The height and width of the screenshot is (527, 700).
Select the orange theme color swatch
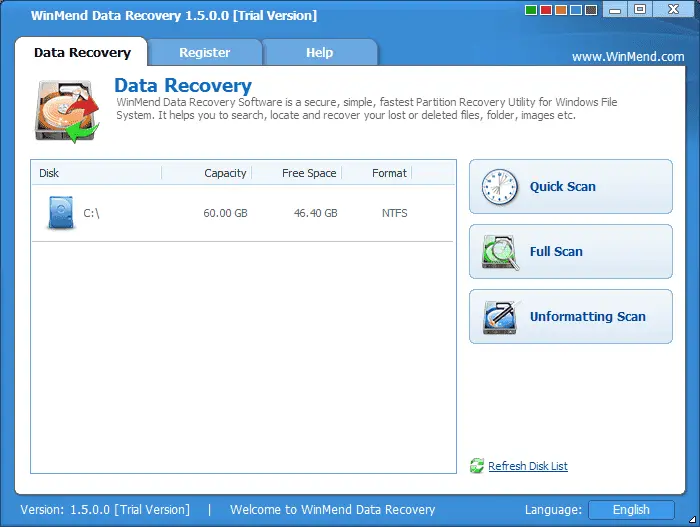pyautogui.click(x=561, y=10)
